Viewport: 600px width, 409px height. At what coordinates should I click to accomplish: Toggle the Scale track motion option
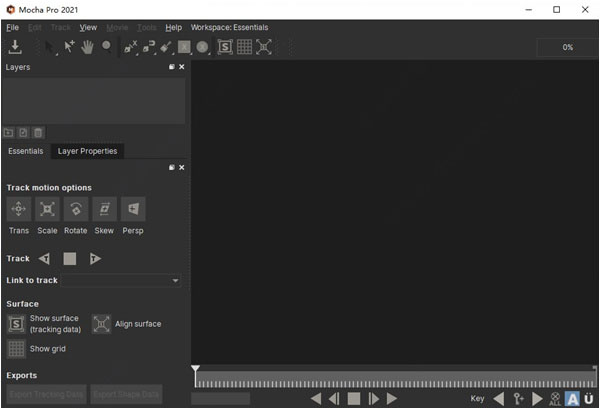tap(47, 209)
